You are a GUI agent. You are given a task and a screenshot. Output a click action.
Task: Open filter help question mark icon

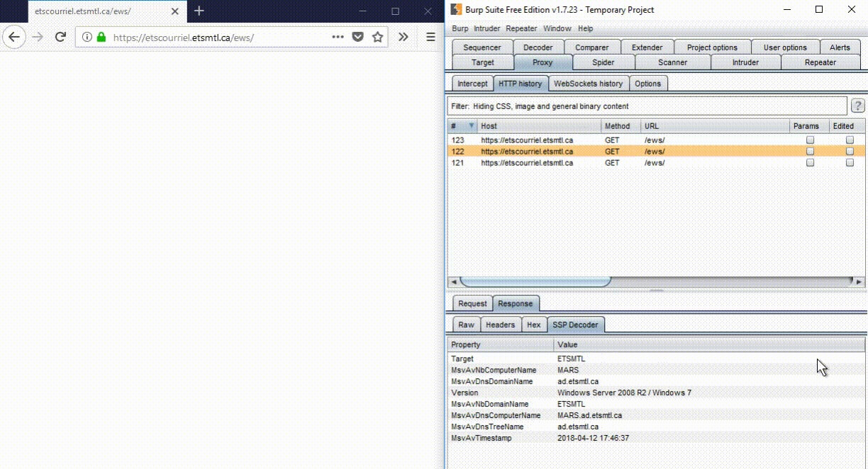tap(857, 106)
